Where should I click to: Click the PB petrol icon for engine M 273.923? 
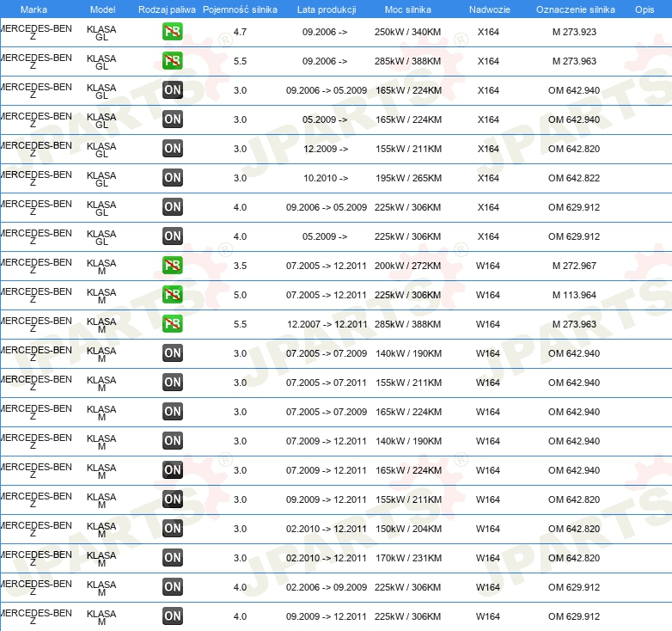point(173,32)
